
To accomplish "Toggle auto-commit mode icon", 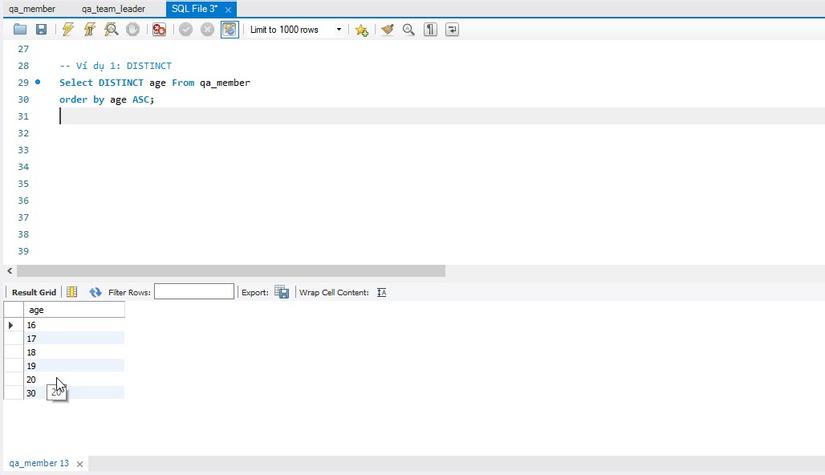I will point(229,29).
